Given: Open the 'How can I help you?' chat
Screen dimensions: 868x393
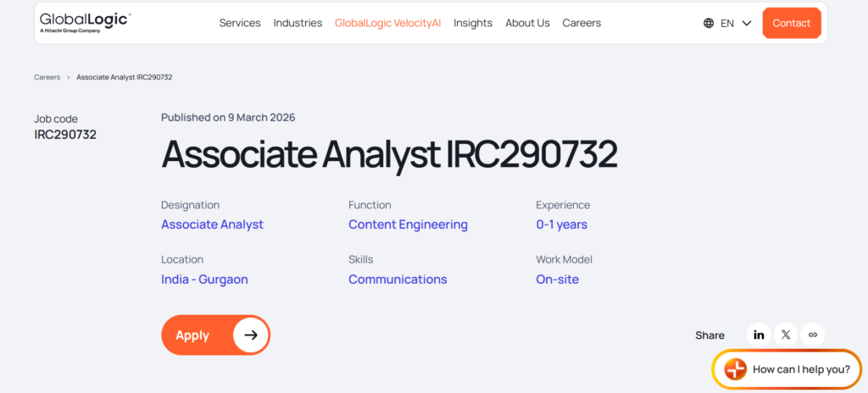Looking at the screenshot, I should point(800,369).
